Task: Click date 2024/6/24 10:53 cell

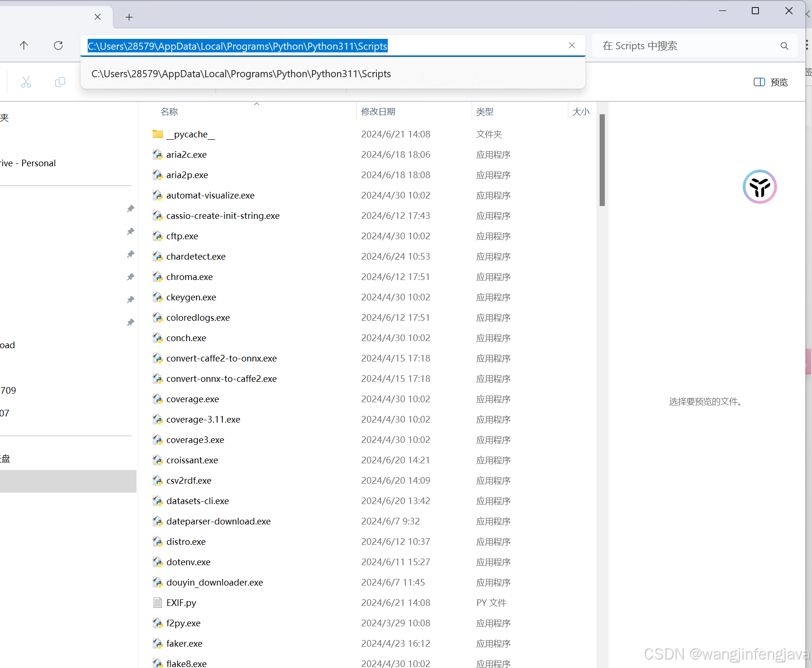Action: pos(396,256)
